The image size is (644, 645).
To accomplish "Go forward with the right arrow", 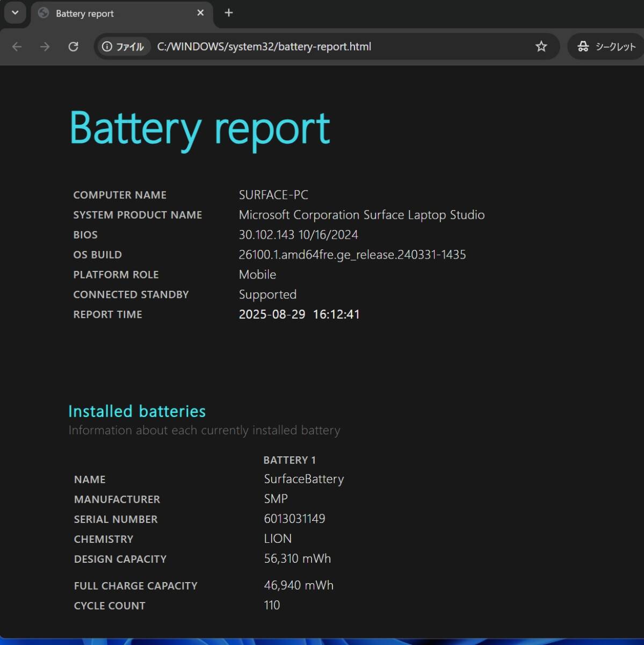I will 45,47.
